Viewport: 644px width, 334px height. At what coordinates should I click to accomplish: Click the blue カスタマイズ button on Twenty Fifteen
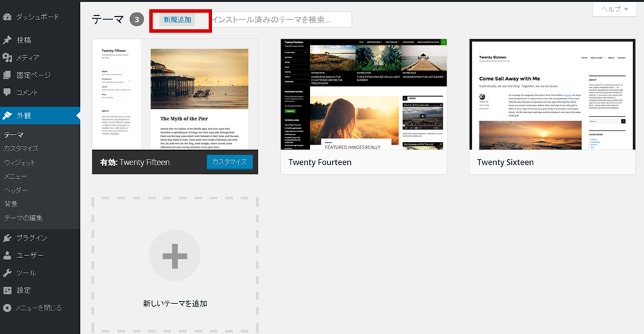click(229, 162)
